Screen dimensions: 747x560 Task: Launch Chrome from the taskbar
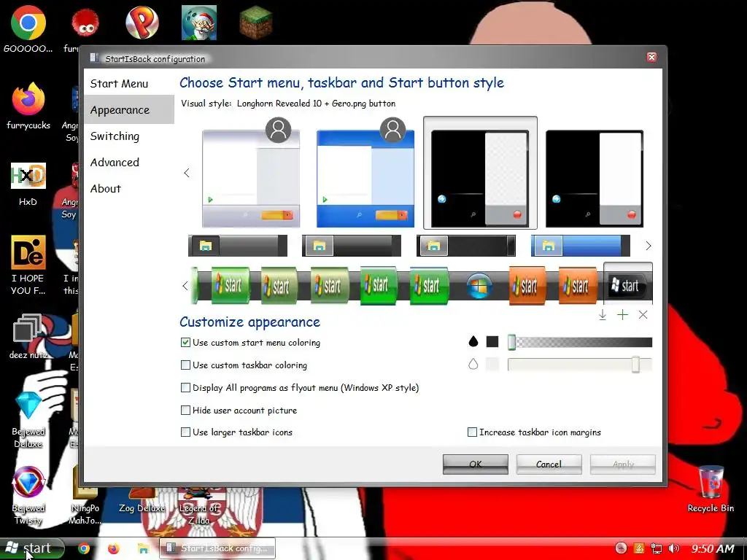[x=84, y=548]
